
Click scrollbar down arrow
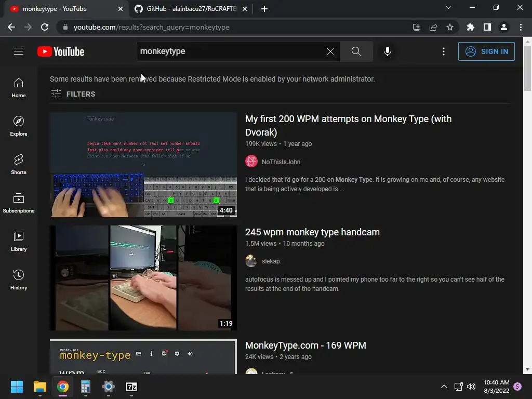[527, 369]
